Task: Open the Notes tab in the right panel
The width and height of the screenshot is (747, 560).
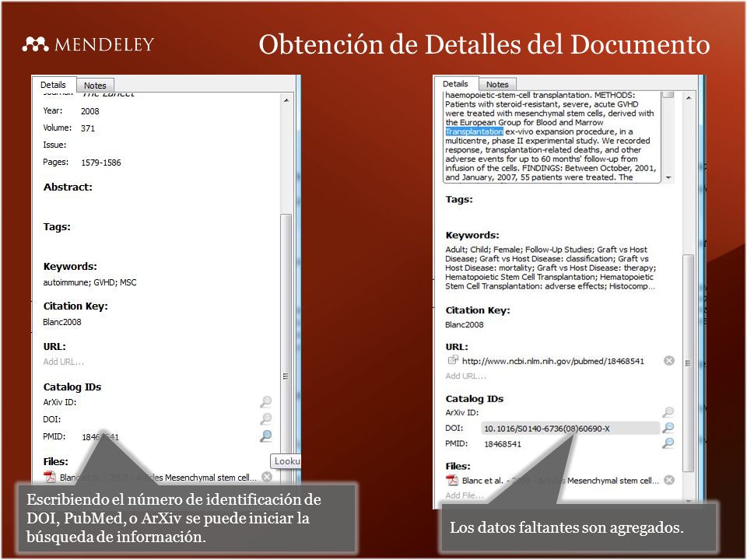Action: pos(497,84)
